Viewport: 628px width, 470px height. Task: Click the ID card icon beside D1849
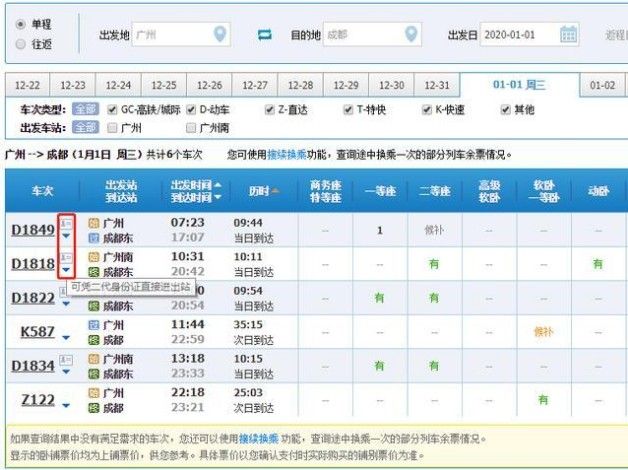[66, 222]
